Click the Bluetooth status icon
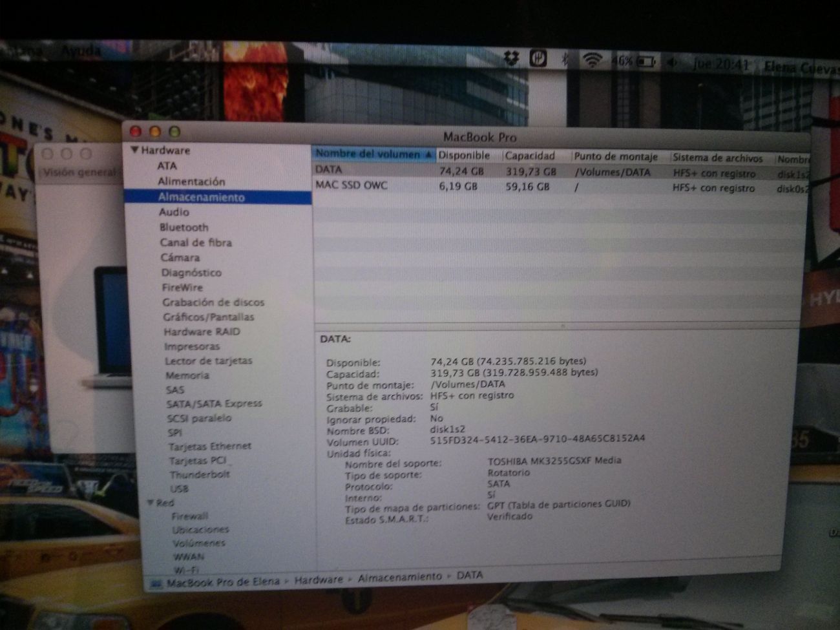 click(x=565, y=60)
